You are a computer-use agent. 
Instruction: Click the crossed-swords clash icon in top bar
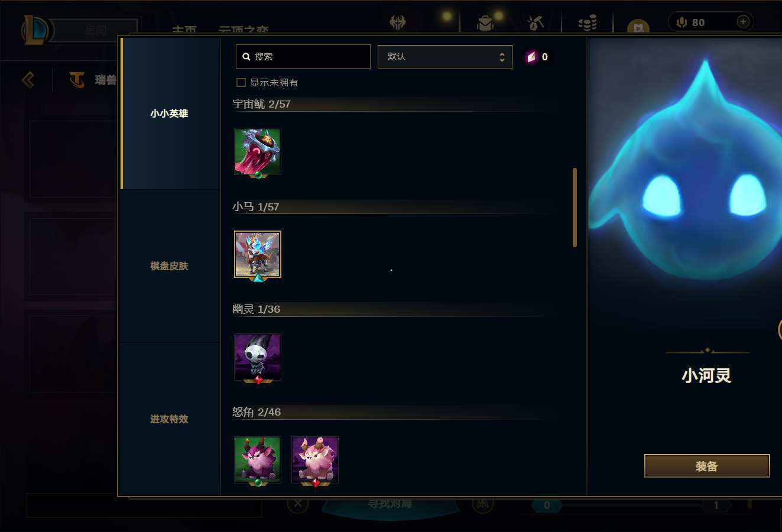coord(398,22)
